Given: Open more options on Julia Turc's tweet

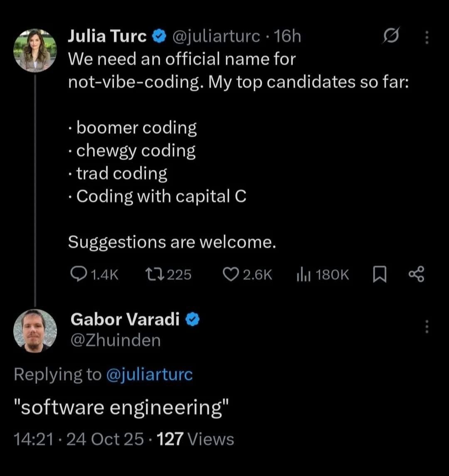Looking at the screenshot, I should (426, 38).
